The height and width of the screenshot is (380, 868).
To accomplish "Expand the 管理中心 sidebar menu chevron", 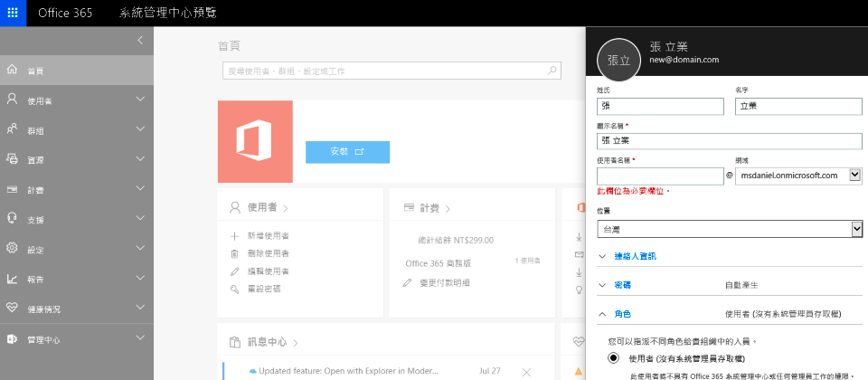I will click(140, 337).
